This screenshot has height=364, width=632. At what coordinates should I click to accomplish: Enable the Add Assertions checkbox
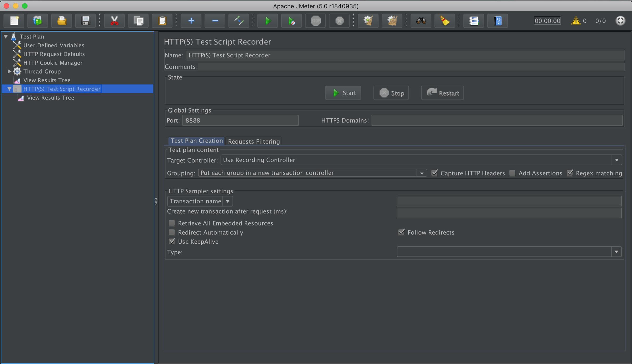512,173
